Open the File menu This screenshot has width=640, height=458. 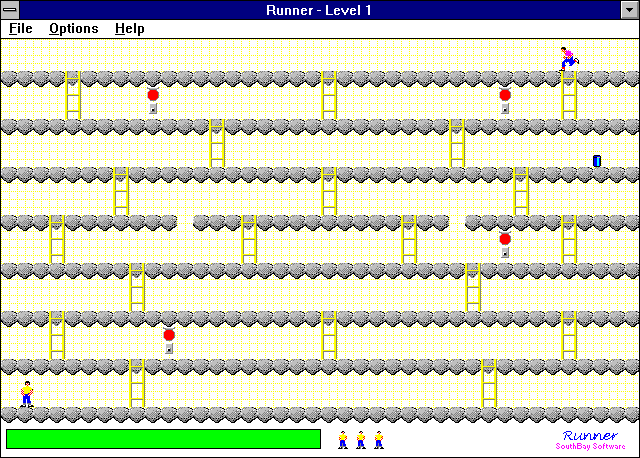coord(20,29)
